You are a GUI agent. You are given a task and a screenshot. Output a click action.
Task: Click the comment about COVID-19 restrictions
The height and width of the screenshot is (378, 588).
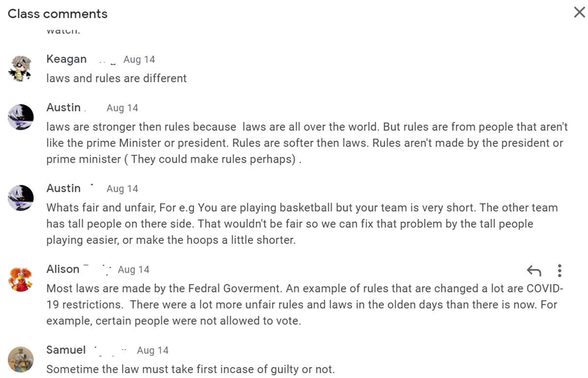pos(305,304)
